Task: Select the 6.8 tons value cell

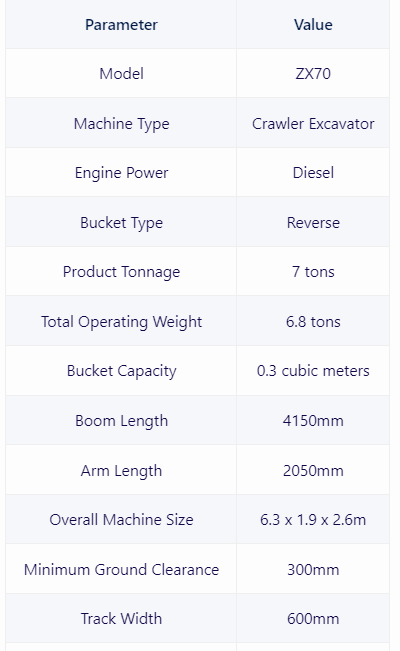Action: coord(313,322)
